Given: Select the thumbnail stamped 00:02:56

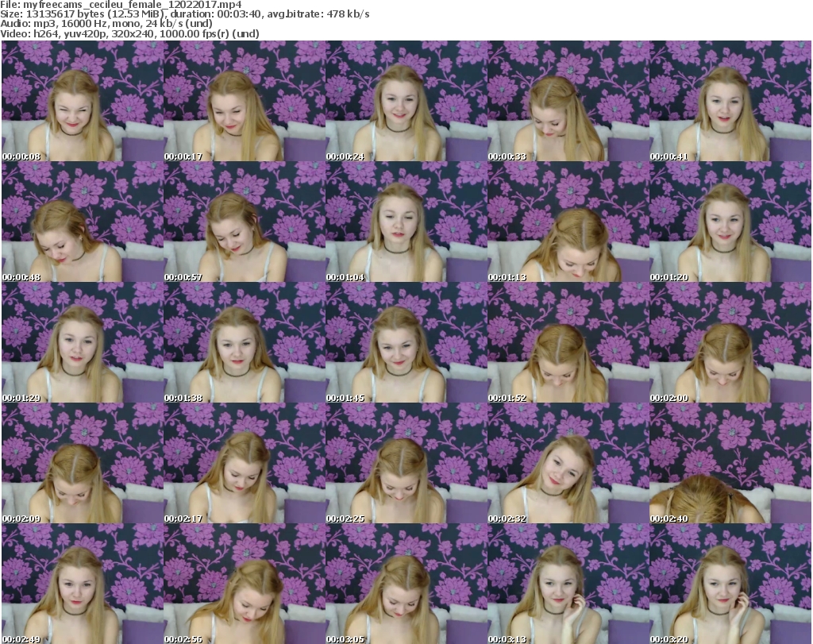Looking at the screenshot, I should click(x=245, y=584).
